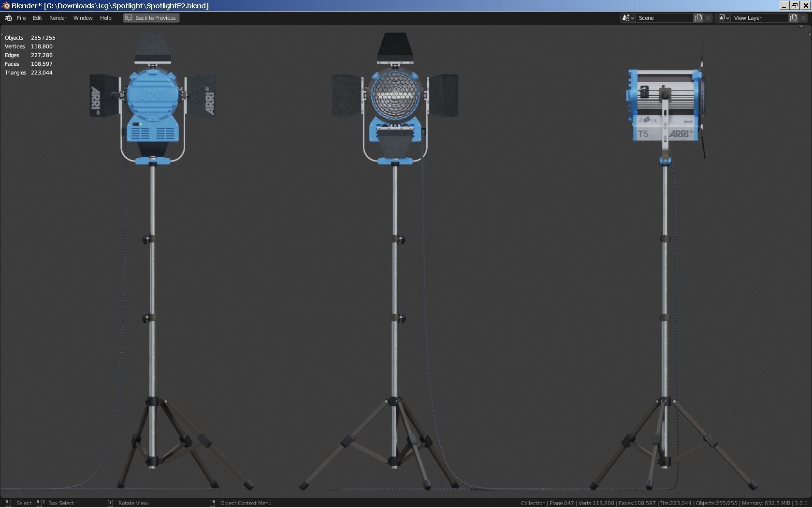Click the View Layer name field
812x508 pixels.
point(760,18)
